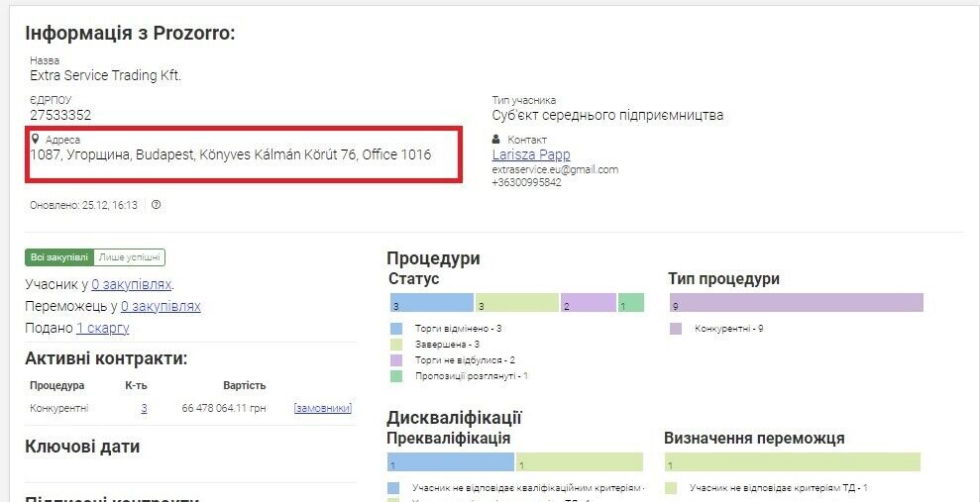Click the Ключові дати heading
The width and height of the screenshot is (980, 502).
[x=82, y=448]
